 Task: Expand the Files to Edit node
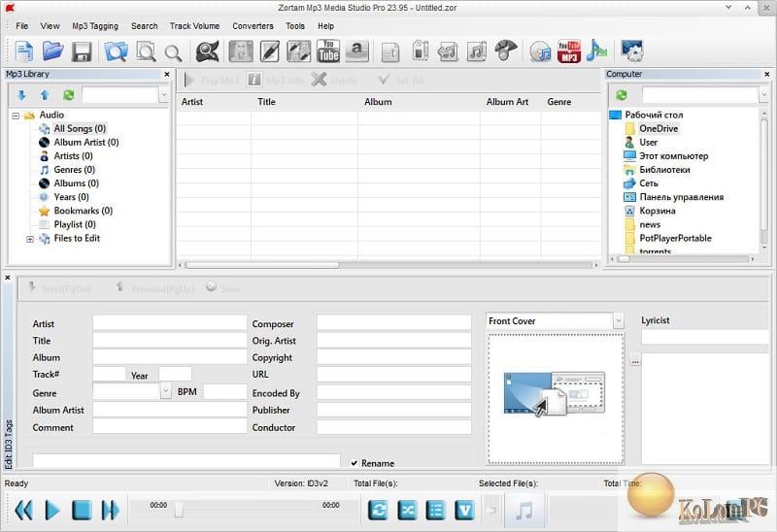tap(30, 239)
